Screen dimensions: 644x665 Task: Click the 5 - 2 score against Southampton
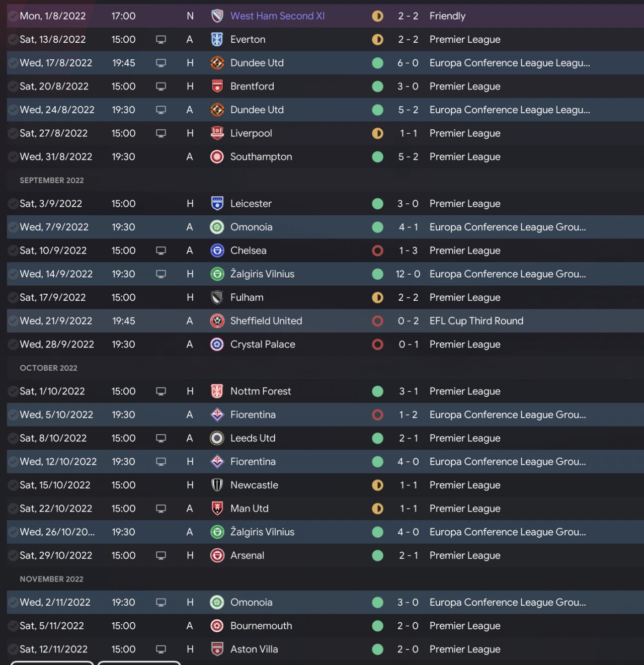tap(408, 157)
